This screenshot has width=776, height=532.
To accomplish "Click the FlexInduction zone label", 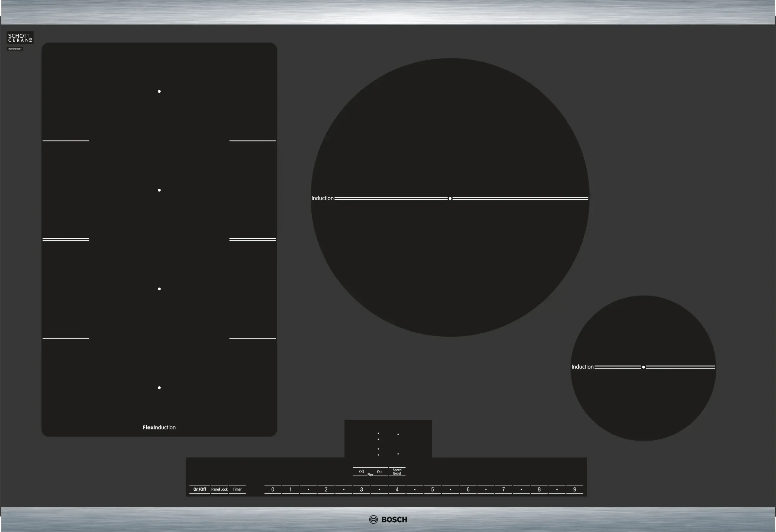I will click(x=159, y=427).
